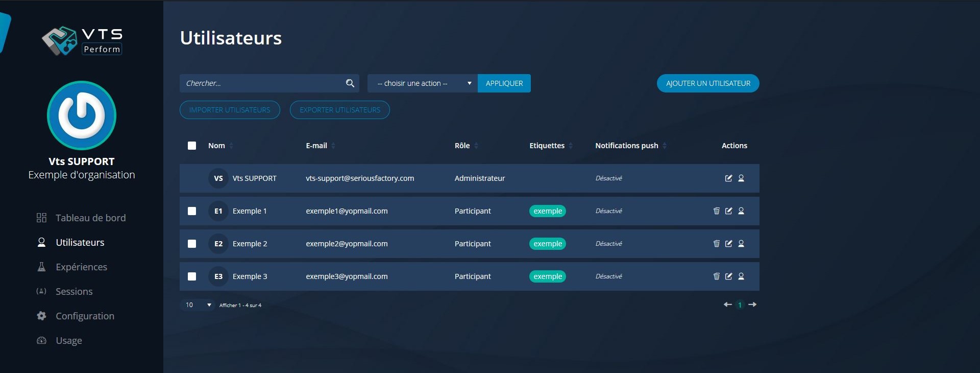Image resolution: width=980 pixels, height=373 pixels.
Task: Sort by Rôle column arrows
Action: click(476, 146)
